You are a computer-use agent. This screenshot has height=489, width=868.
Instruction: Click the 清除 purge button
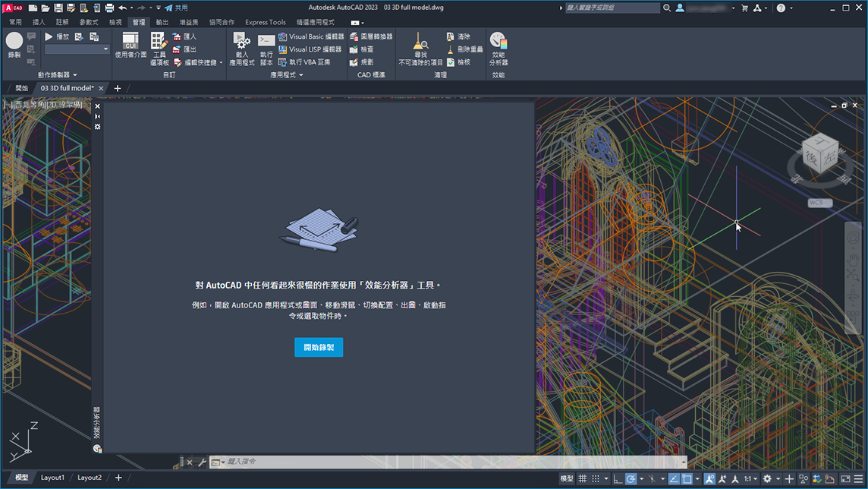coord(458,36)
